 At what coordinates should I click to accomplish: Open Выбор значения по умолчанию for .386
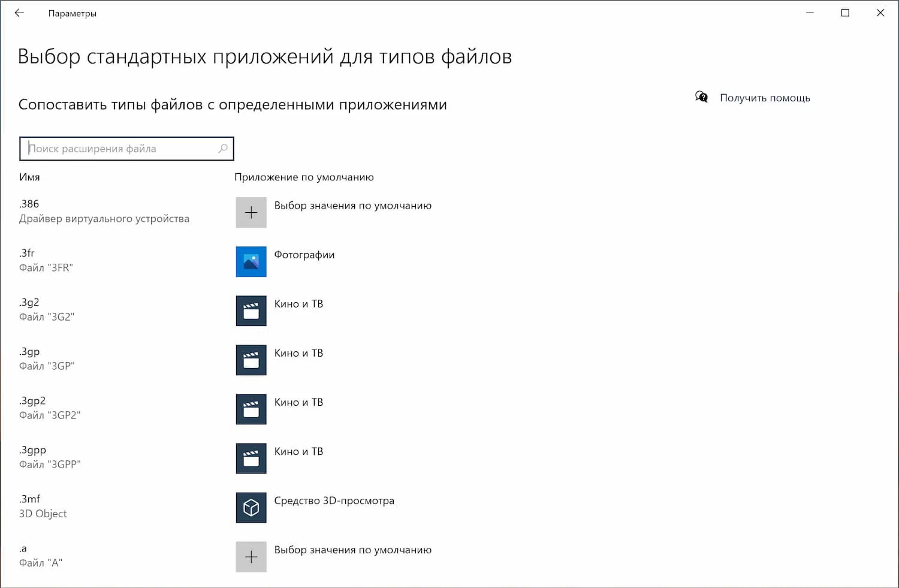click(x=352, y=206)
